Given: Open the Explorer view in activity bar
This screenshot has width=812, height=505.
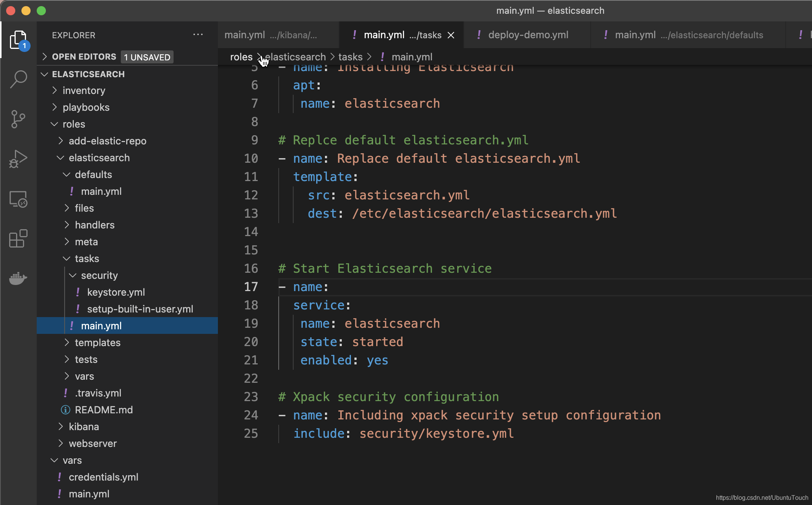Looking at the screenshot, I should pyautogui.click(x=18, y=40).
